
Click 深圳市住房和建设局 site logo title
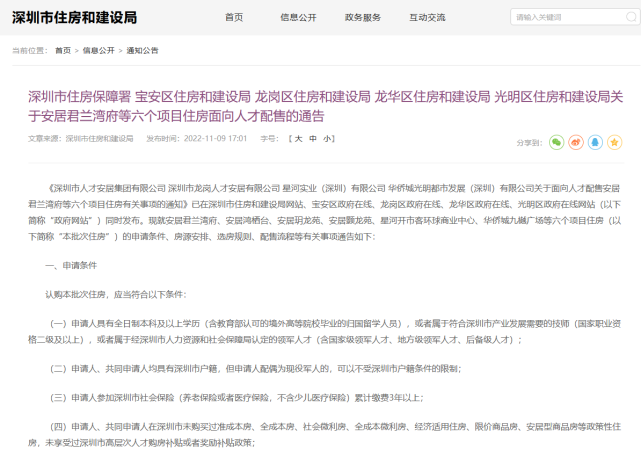[74, 18]
